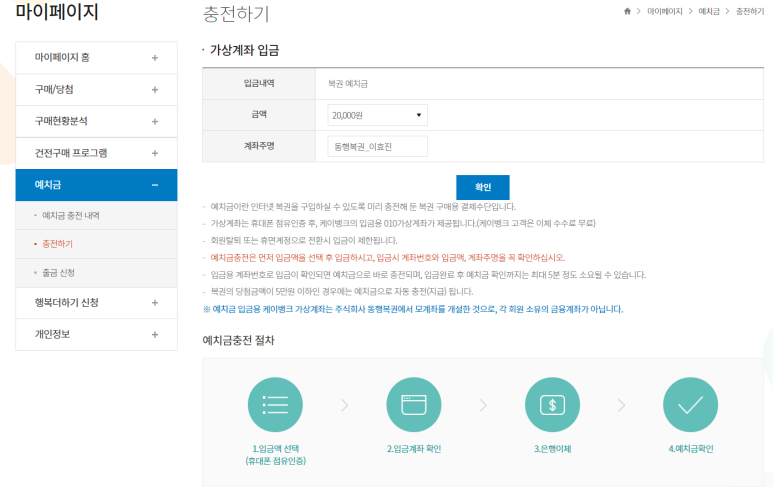Click the blue ※ 예치금 입금용 notice
Screen dimensions: 773x487
click(413, 309)
